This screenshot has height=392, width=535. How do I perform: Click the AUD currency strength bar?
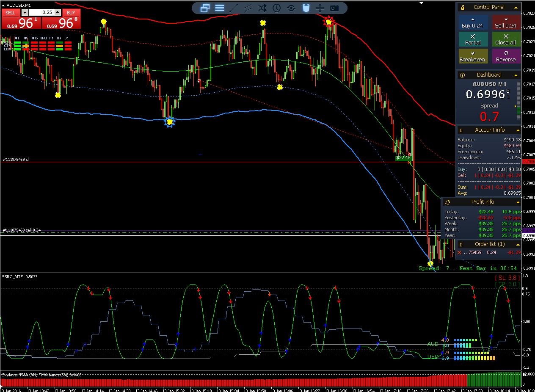click(x=466, y=343)
